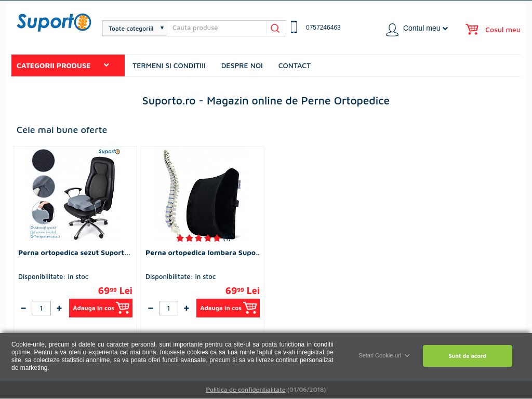The height and width of the screenshot is (399, 532).
Task: Click the user account silhouette icon
Action: pyautogui.click(x=392, y=30)
